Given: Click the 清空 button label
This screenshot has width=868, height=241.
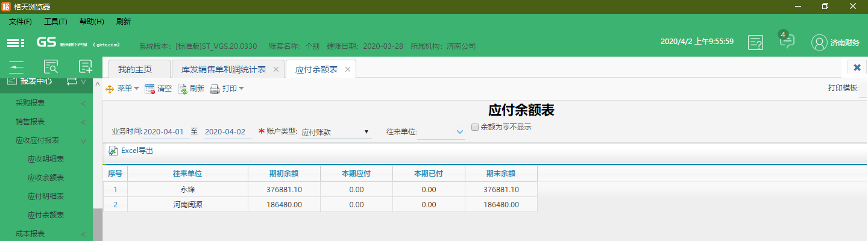Looking at the screenshot, I should pos(165,89).
